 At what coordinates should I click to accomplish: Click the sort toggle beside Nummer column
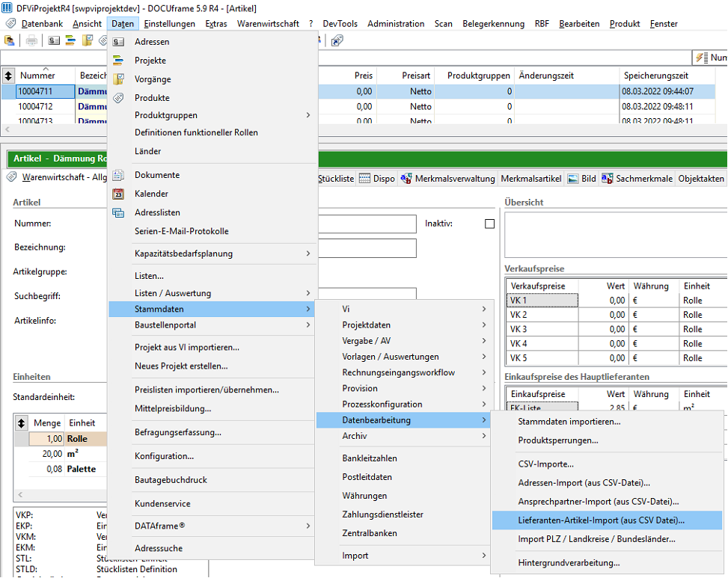[x=8, y=76]
